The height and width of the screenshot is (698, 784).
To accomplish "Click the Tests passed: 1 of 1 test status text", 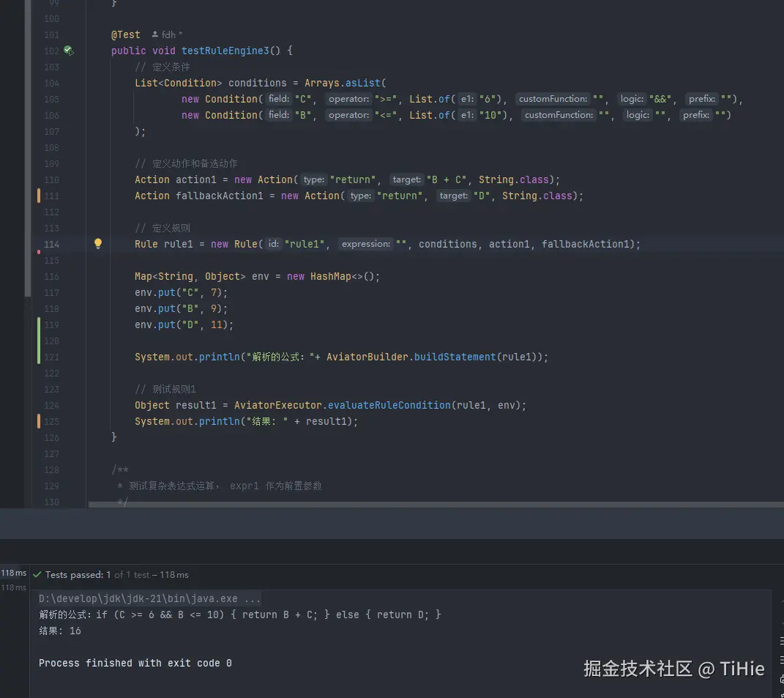I will pyautogui.click(x=117, y=574).
